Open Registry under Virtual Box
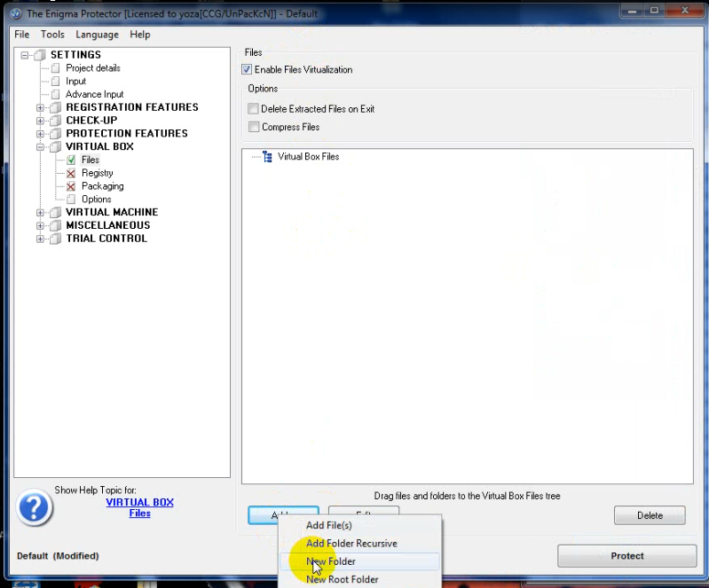 98,173
